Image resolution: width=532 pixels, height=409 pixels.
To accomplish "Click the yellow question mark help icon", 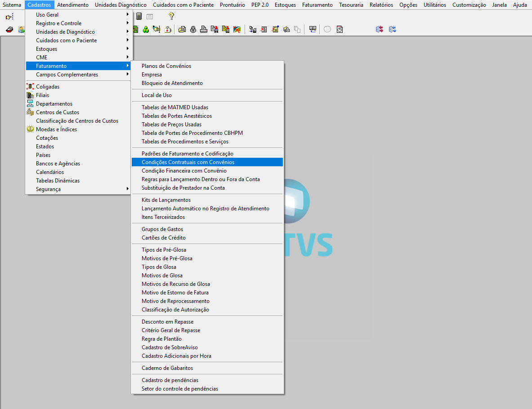I will pos(171,16).
